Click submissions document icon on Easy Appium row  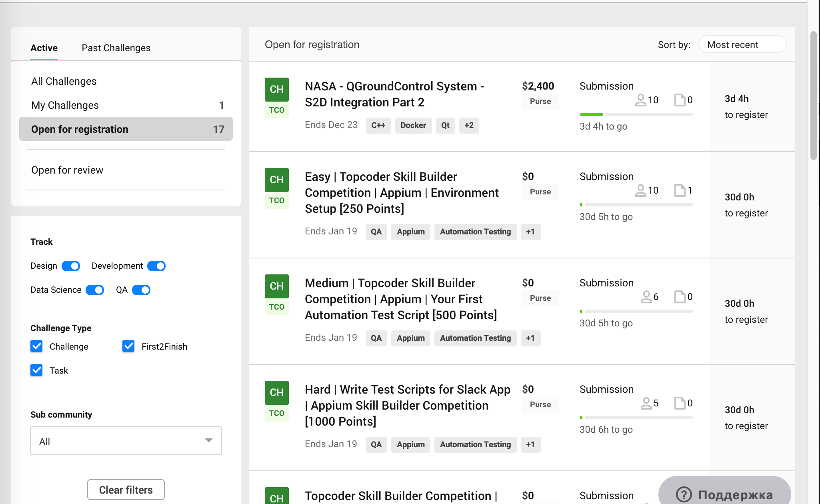point(680,190)
